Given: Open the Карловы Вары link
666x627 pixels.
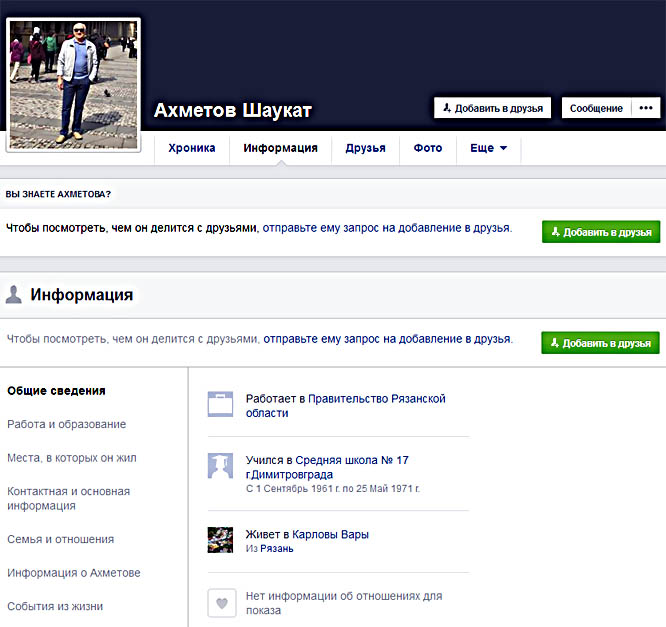Looking at the screenshot, I should coord(330,534).
